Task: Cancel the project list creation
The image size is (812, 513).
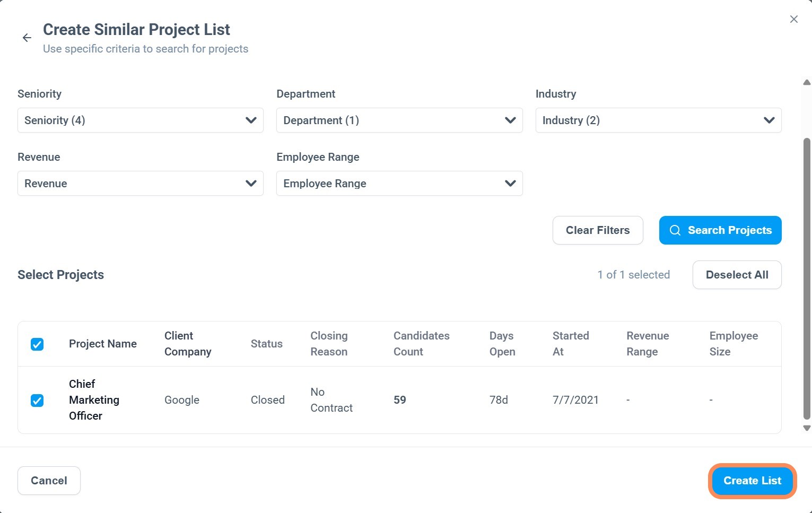Action: click(49, 481)
